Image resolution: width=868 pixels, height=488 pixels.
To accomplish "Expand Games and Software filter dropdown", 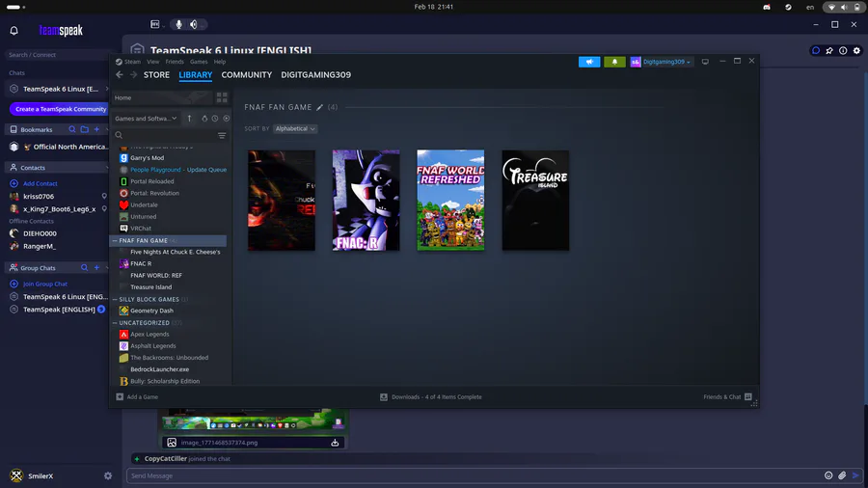I will pyautogui.click(x=146, y=119).
